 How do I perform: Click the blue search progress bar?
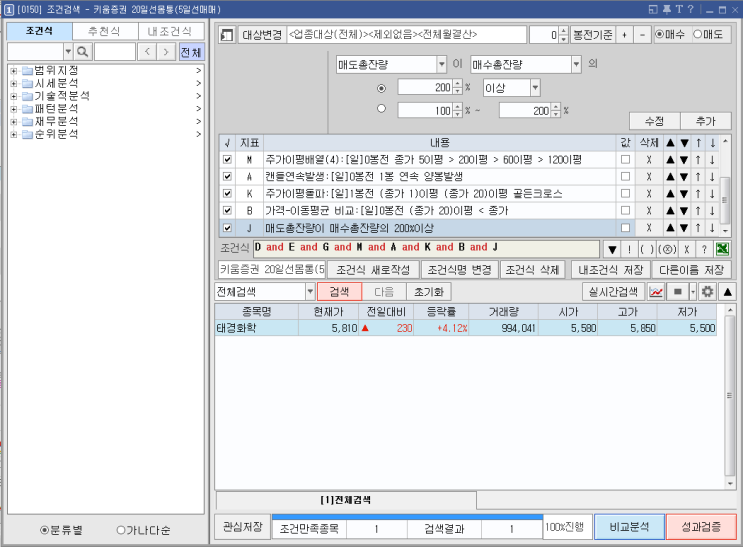pyautogui.click(x=408, y=517)
